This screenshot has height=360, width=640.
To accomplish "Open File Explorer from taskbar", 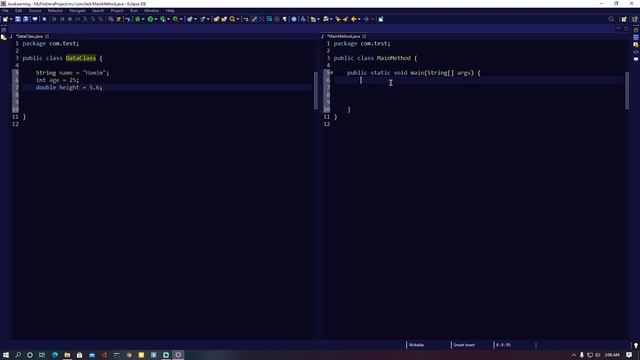I will tap(67, 355).
